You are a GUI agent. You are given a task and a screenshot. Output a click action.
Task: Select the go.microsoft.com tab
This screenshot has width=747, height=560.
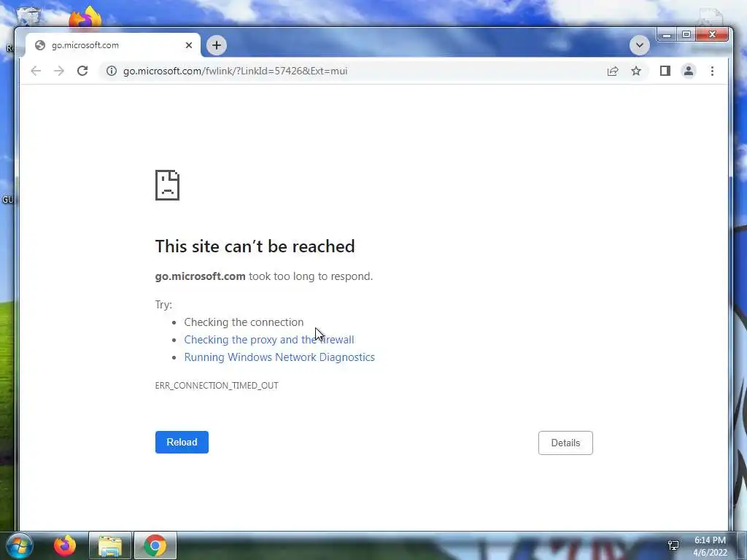click(113, 45)
